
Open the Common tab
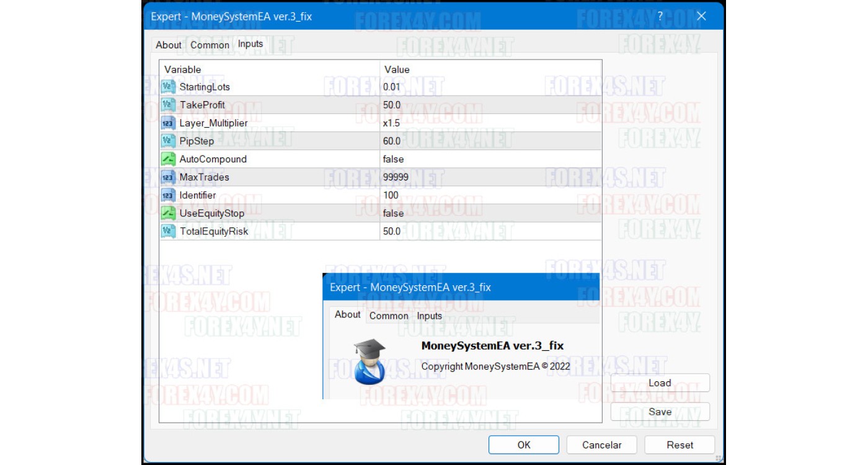click(210, 45)
